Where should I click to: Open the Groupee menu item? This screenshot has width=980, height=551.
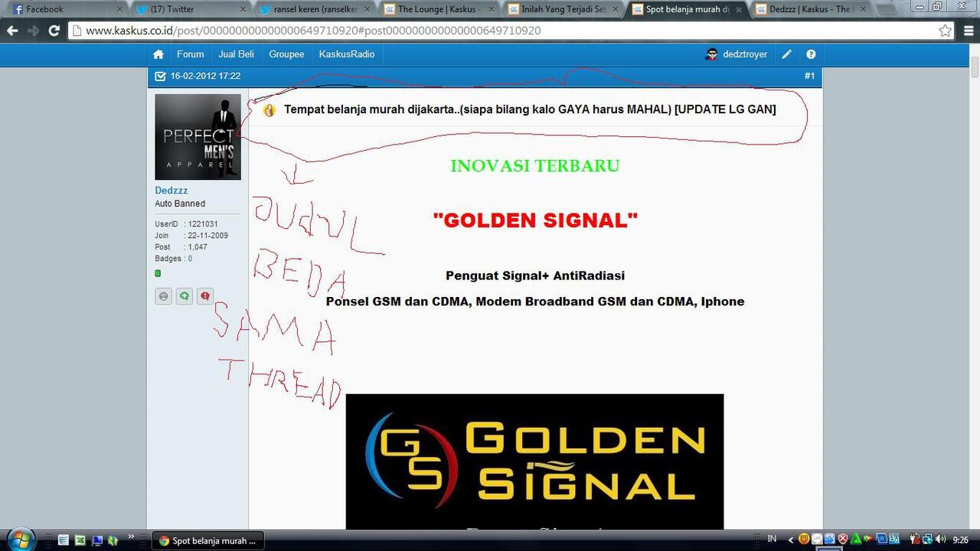(286, 54)
